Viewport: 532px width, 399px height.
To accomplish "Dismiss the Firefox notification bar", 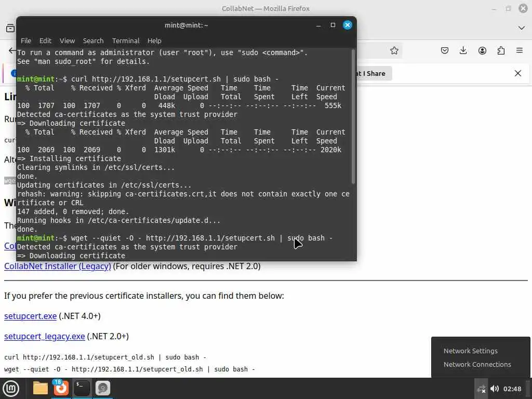I will (518, 73).
